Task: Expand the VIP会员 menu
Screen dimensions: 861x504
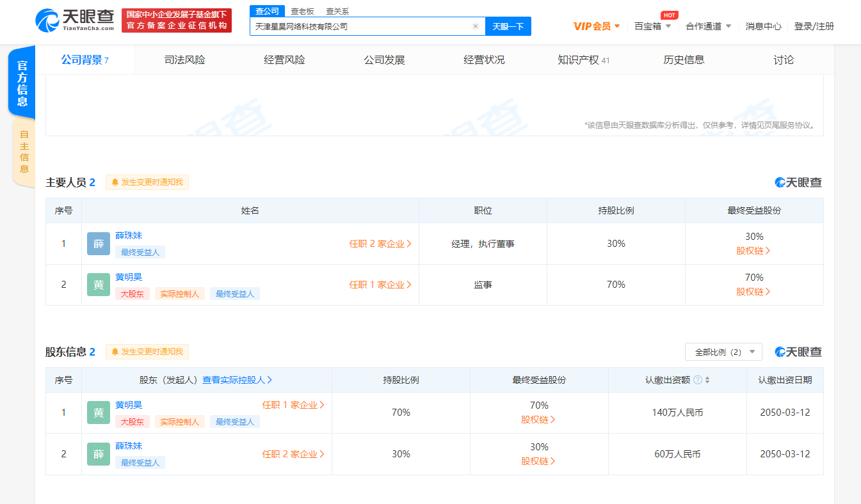Action: pos(597,26)
